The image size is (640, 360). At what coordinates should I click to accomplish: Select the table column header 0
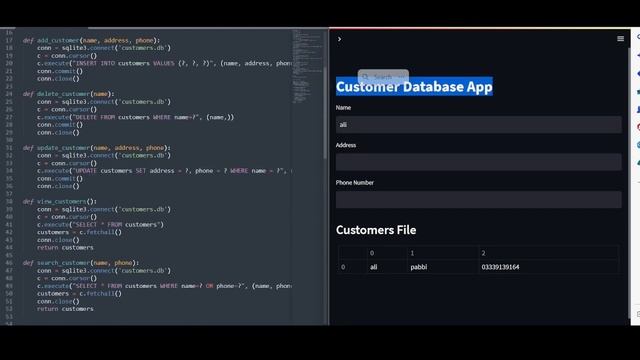tap(387, 253)
